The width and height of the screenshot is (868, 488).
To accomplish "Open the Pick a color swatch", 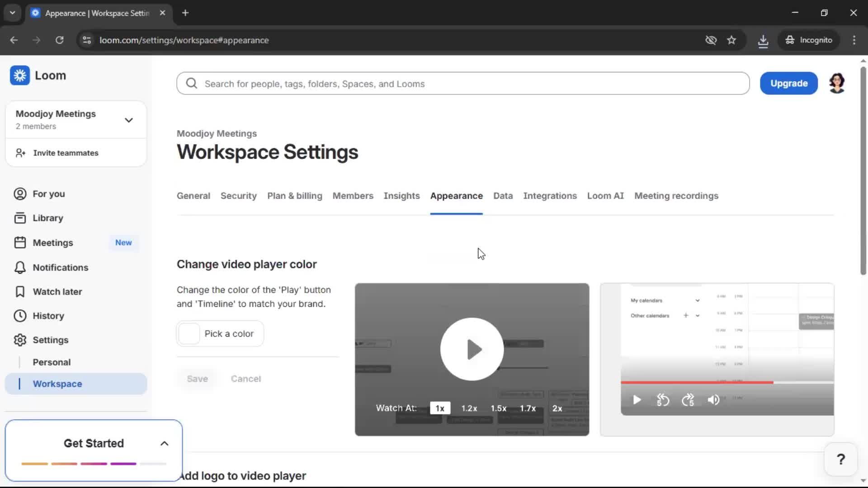I will [189, 333].
